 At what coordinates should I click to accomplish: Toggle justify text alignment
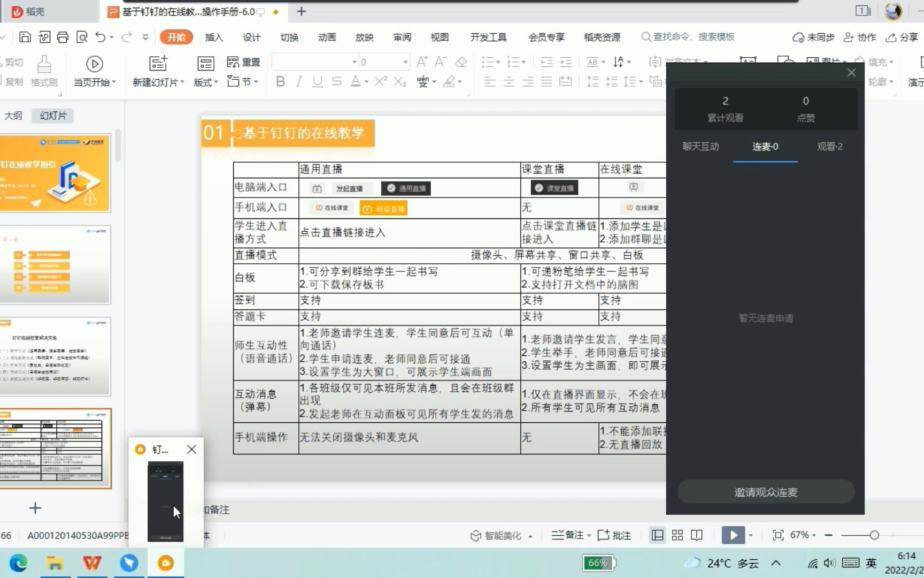point(546,81)
